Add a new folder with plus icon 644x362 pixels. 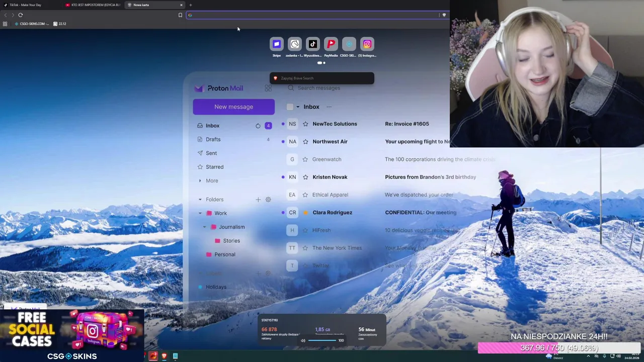point(258,200)
